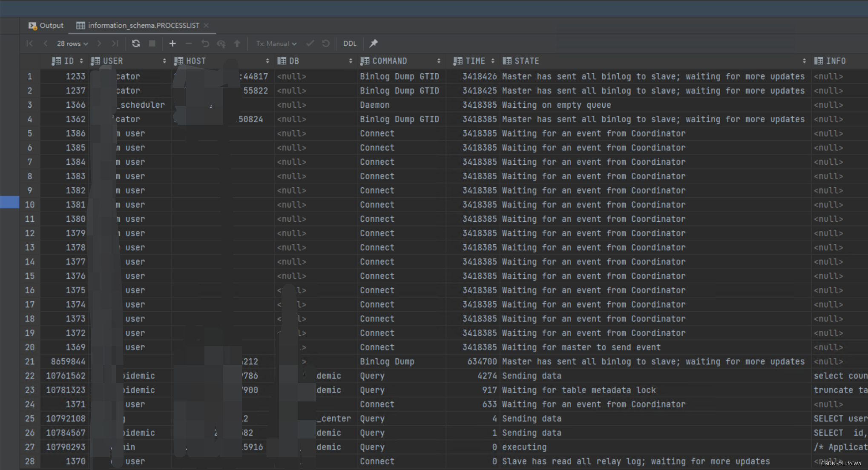Click the rollback icon next to the commit checkmark

point(326,43)
